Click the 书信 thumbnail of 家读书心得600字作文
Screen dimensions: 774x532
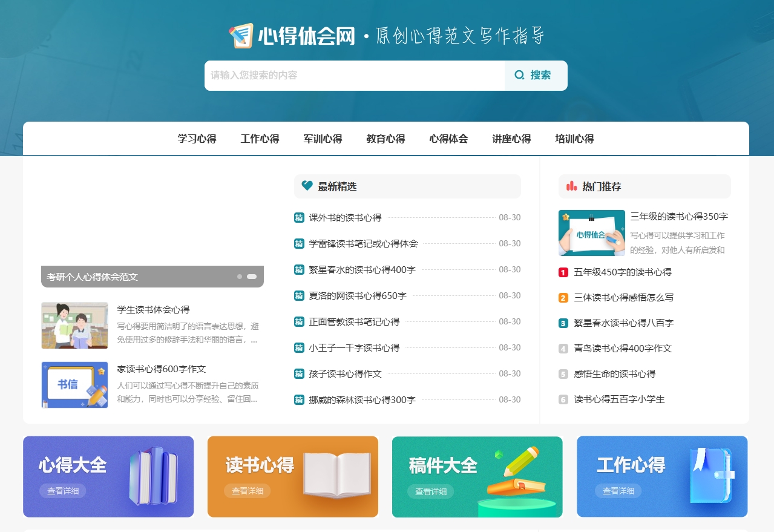tap(74, 384)
